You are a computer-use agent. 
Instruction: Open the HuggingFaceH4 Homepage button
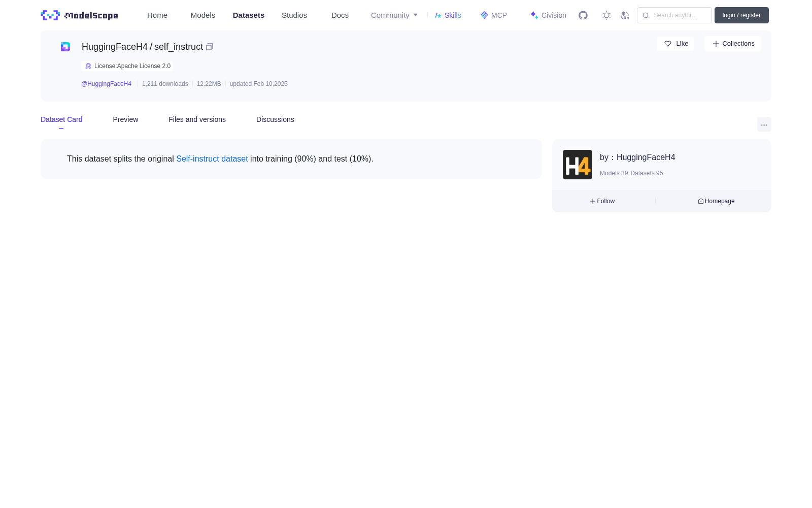tap(716, 201)
